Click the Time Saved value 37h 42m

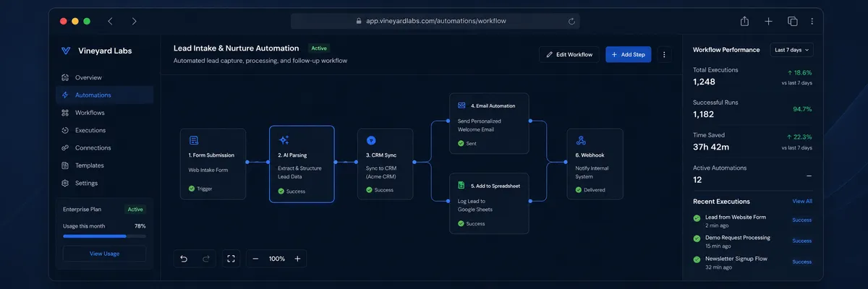coord(711,147)
